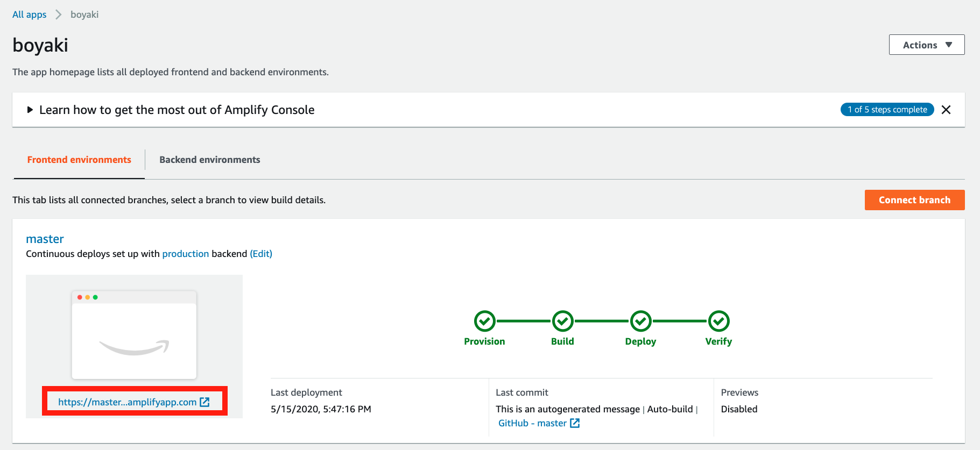Click the Connect branch button
Image resolution: width=980 pixels, height=450 pixels.
914,200
